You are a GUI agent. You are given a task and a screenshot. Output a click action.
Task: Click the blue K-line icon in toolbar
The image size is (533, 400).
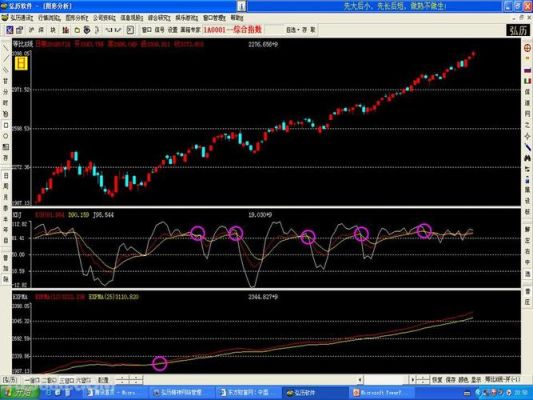coord(10,30)
